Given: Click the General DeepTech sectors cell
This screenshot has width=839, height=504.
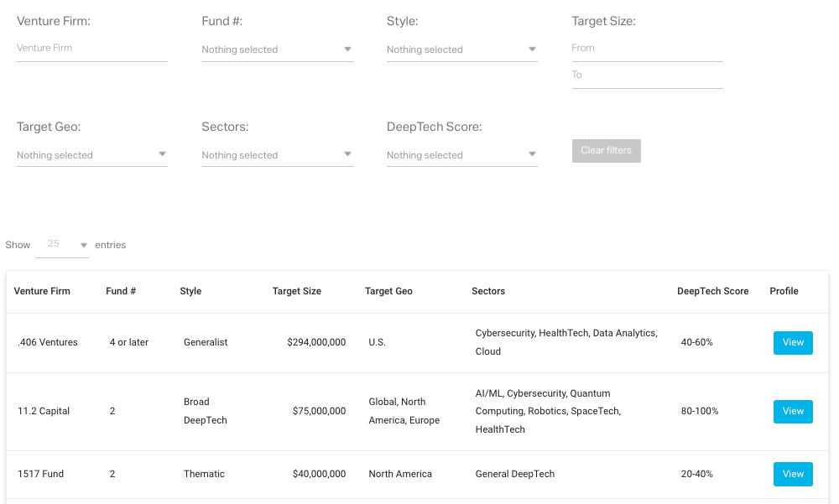Looking at the screenshot, I should [x=515, y=474].
